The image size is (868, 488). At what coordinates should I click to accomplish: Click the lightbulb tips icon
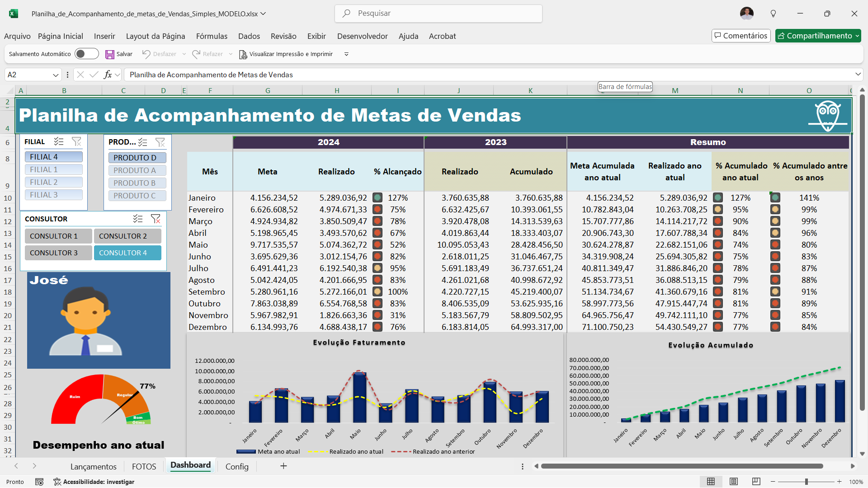[x=773, y=14]
